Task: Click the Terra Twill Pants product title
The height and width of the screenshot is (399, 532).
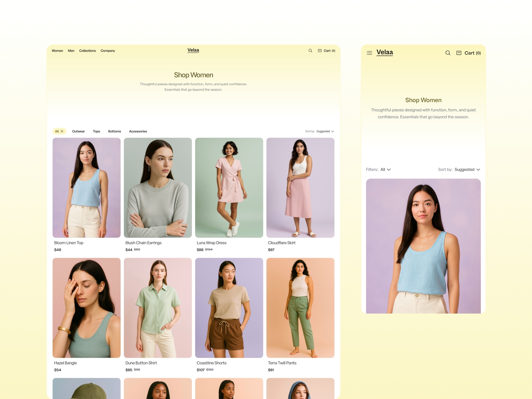Action: [x=282, y=363]
